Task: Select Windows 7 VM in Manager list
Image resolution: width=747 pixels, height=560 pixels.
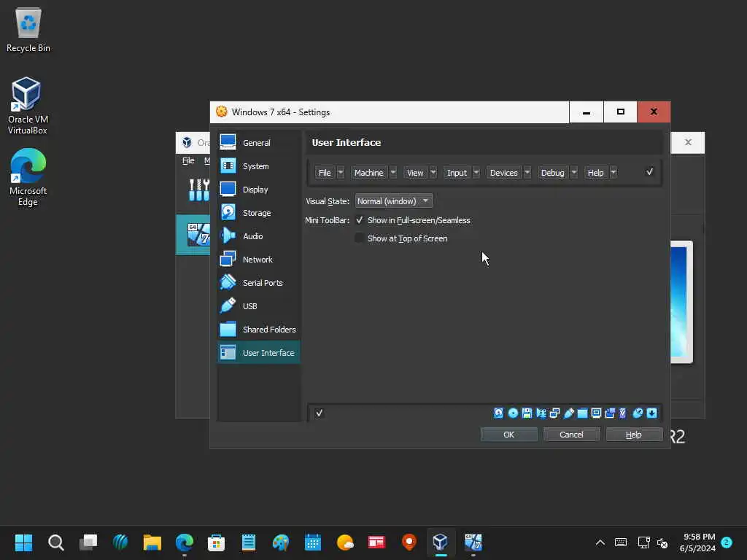Action: point(193,235)
